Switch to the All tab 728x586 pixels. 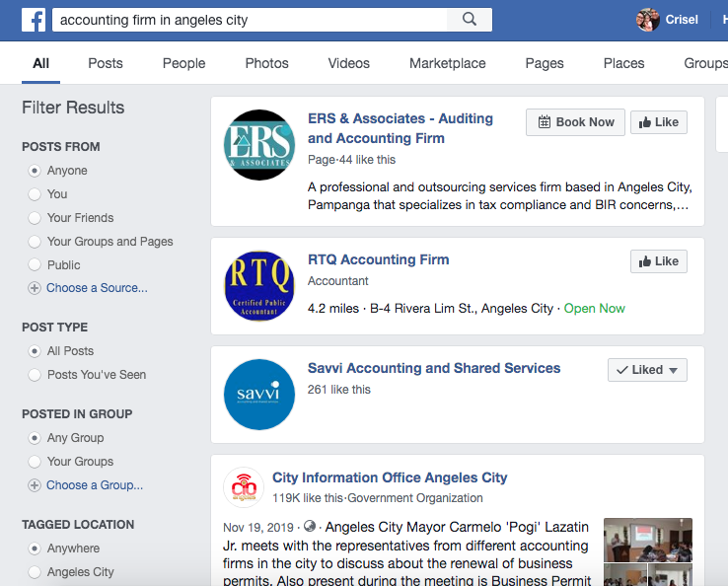(40, 63)
